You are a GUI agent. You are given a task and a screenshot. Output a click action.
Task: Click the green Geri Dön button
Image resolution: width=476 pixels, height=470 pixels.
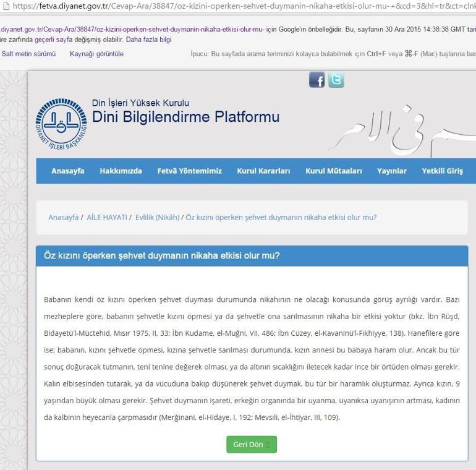[252, 445]
